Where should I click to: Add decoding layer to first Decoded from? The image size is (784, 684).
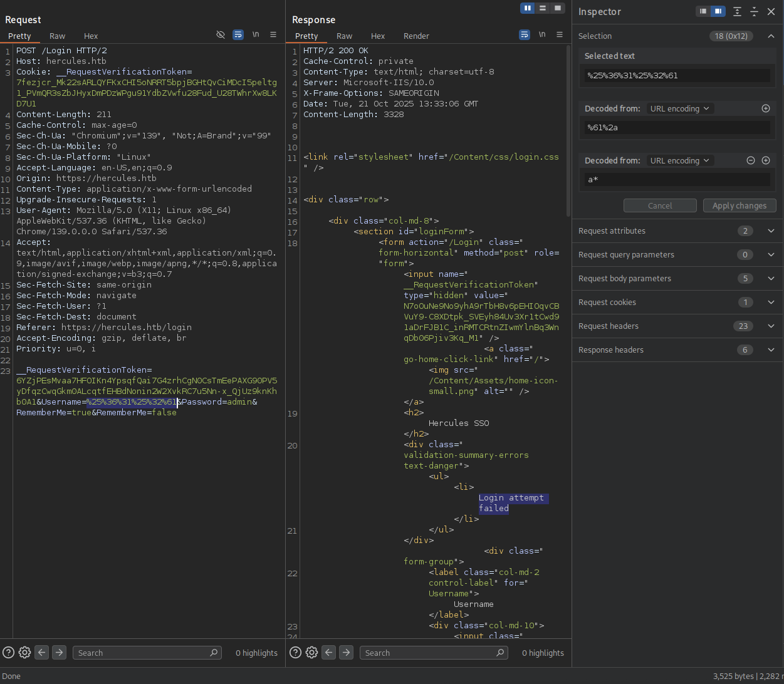click(x=765, y=108)
